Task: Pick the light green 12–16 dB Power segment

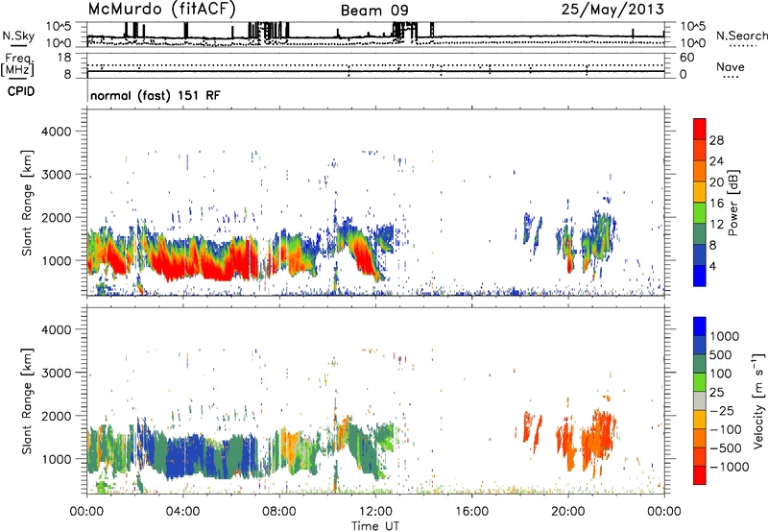Action: click(x=700, y=213)
